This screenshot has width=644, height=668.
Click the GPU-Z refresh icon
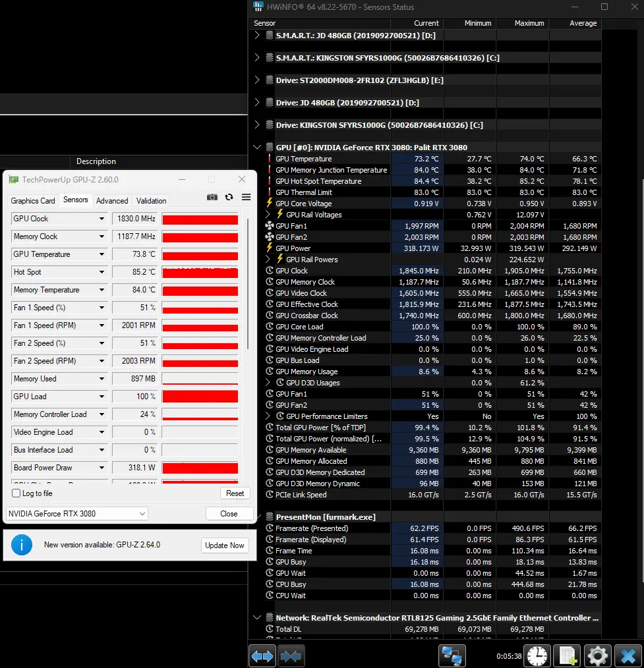tap(229, 197)
